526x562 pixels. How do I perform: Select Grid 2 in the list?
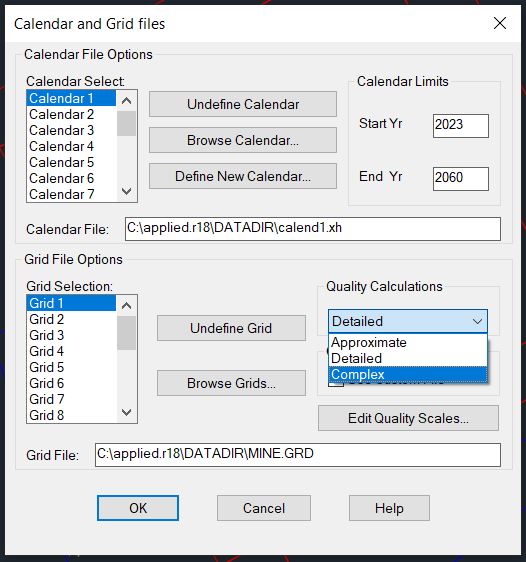pos(71,319)
